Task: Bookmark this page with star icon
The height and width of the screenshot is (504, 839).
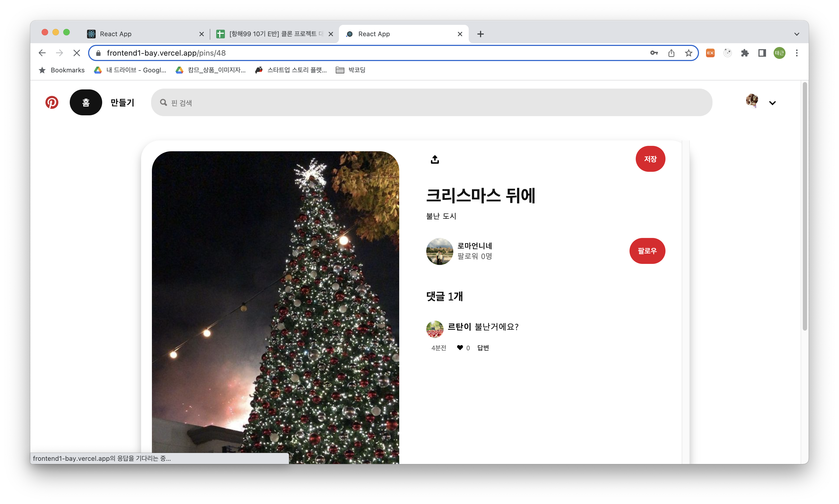Action: (688, 53)
